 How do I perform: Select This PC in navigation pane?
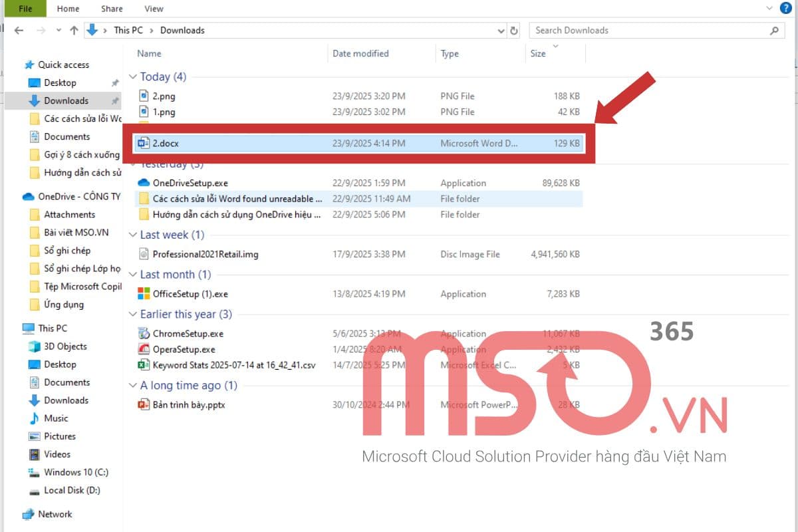(53, 328)
